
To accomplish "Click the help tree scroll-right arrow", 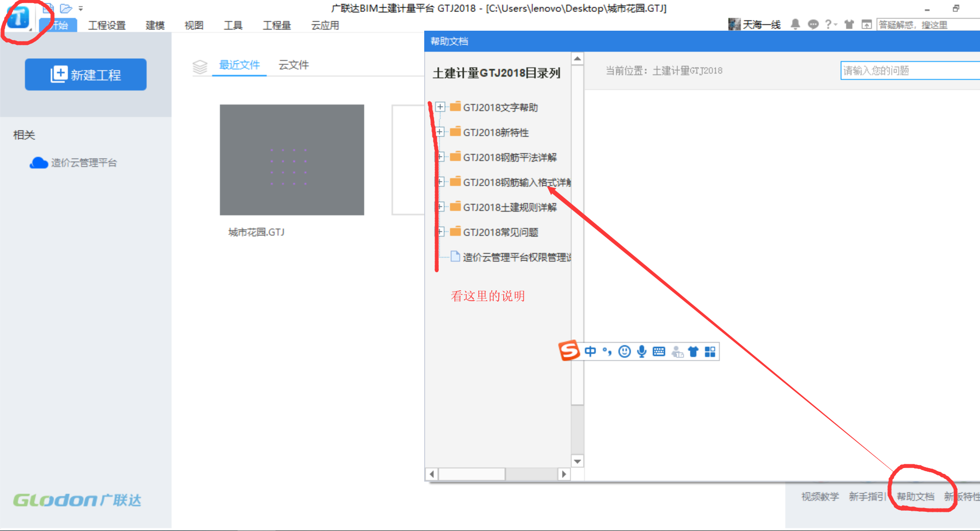I will click(564, 474).
